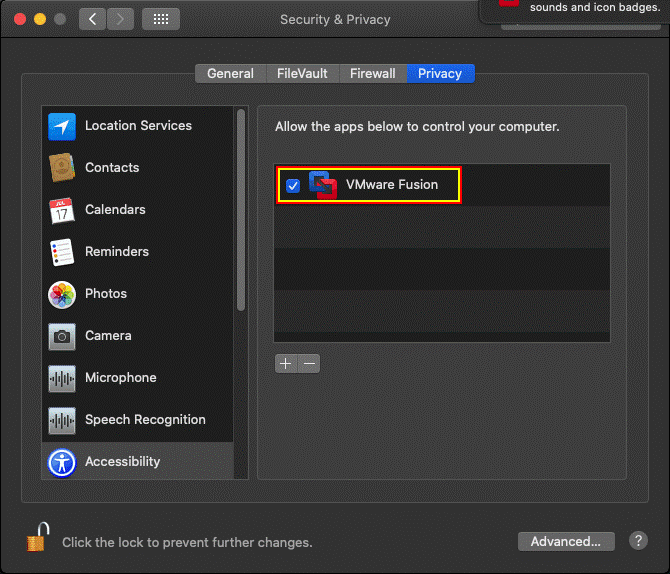Switch to the General tab
The width and height of the screenshot is (670, 574).
(x=230, y=73)
